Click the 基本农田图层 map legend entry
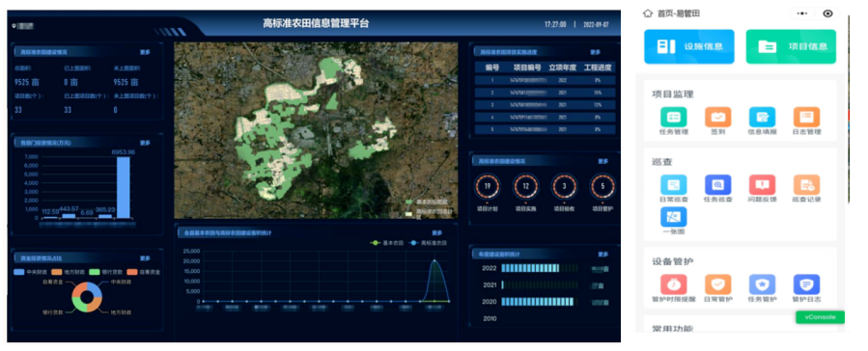Screen dimensions: 868x351 pyautogui.click(x=426, y=202)
